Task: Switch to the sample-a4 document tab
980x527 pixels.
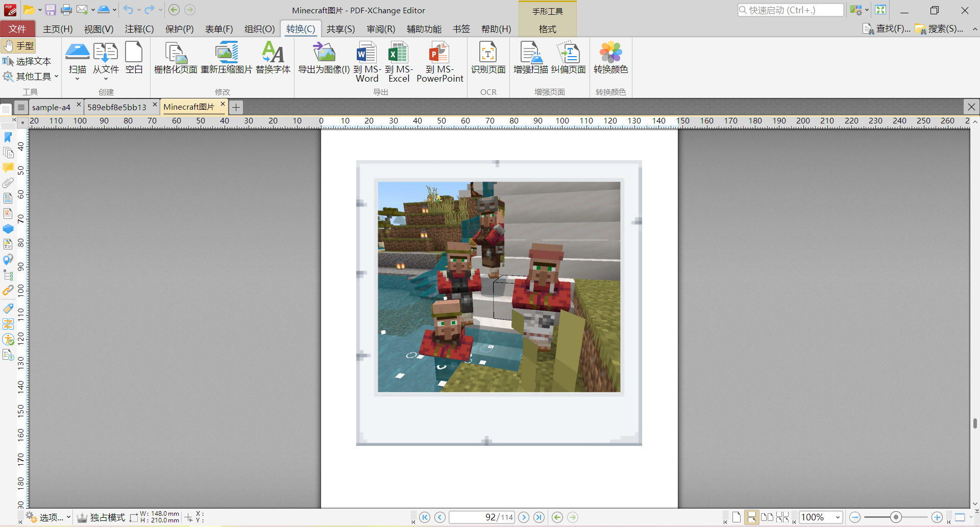Action: (x=51, y=107)
